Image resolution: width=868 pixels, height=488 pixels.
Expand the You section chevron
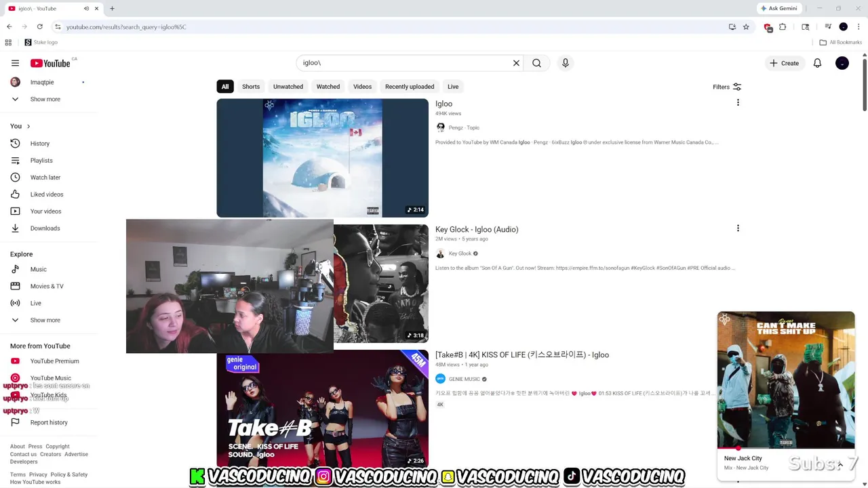(x=28, y=126)
